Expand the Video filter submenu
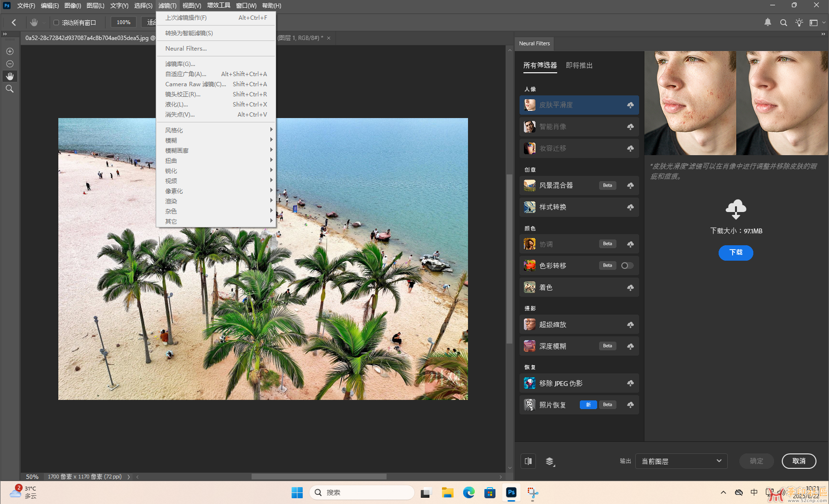 pos(215,181)
